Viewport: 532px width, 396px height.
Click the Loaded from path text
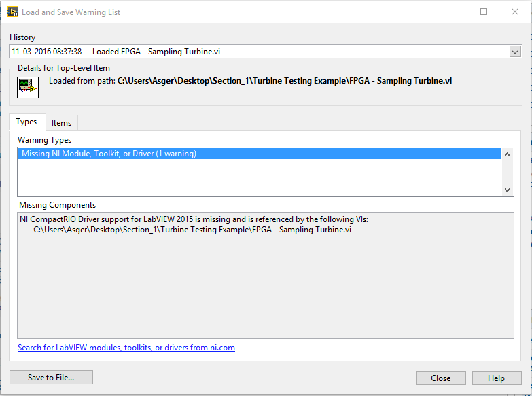coord(251,81)
